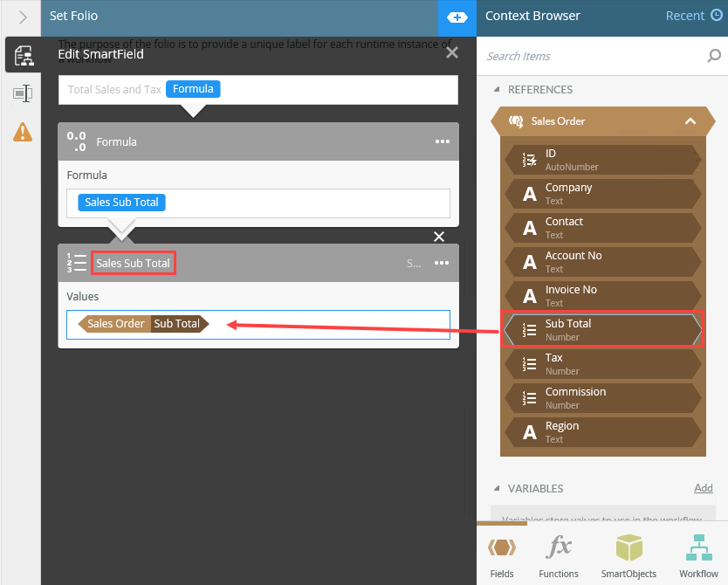Open the rename label tab icon

(x=23, y=93)
